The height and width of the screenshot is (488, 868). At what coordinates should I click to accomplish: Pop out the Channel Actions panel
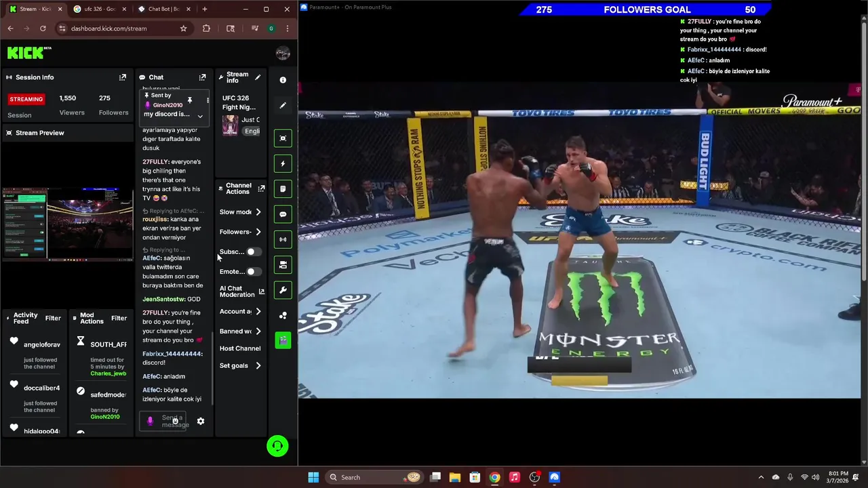pyautogui.click(x=261, y=188)
